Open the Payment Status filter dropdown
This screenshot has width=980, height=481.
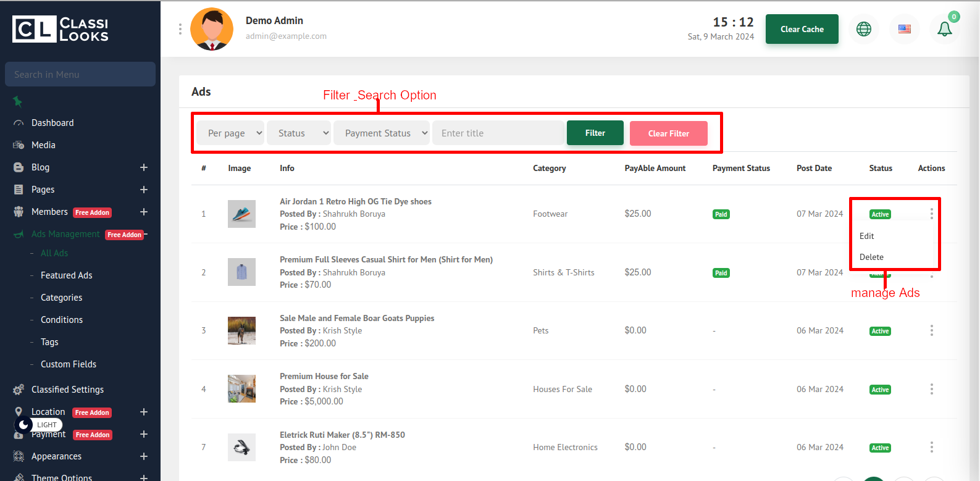tap(381, 133)
